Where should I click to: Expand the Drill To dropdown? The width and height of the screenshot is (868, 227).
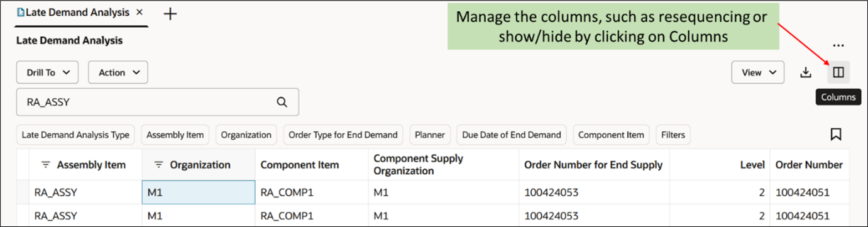(x=47, y=72)
